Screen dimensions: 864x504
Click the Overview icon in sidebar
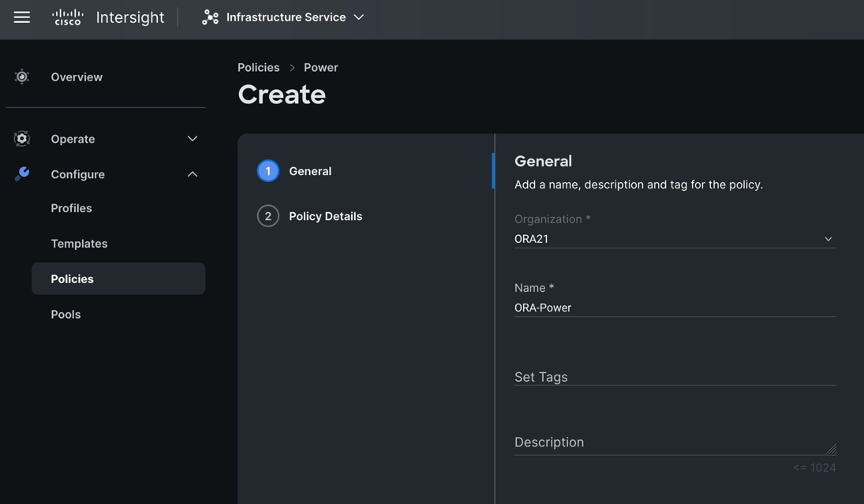coord(22,77)
